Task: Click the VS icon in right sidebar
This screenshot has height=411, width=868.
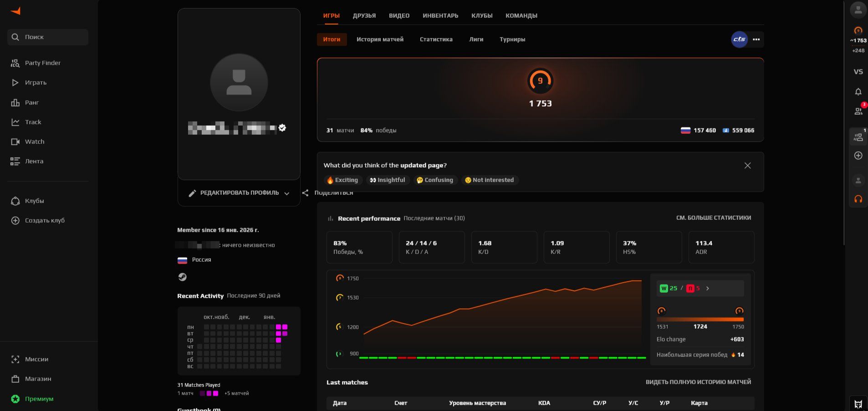Action: pyautogui.click(x=858, y=72)
